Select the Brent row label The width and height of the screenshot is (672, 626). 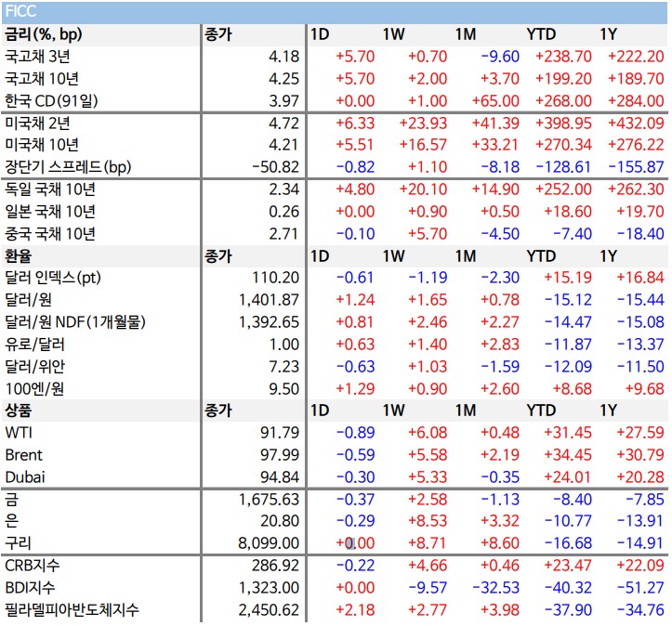[x=23, y=455]
